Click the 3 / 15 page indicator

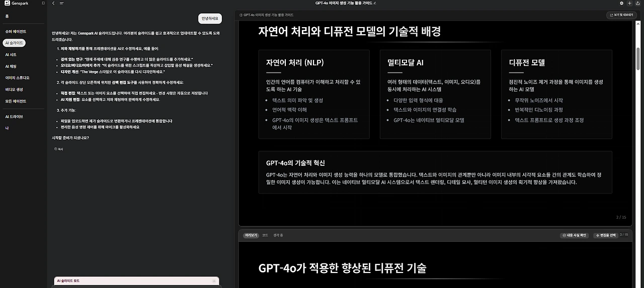pos(624,234)
